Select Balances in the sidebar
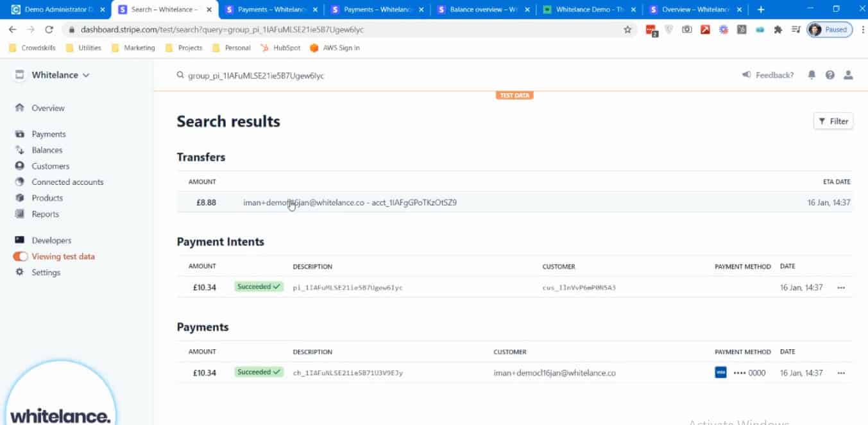Screen dimensions: 868x425 [x=47, y=150]
